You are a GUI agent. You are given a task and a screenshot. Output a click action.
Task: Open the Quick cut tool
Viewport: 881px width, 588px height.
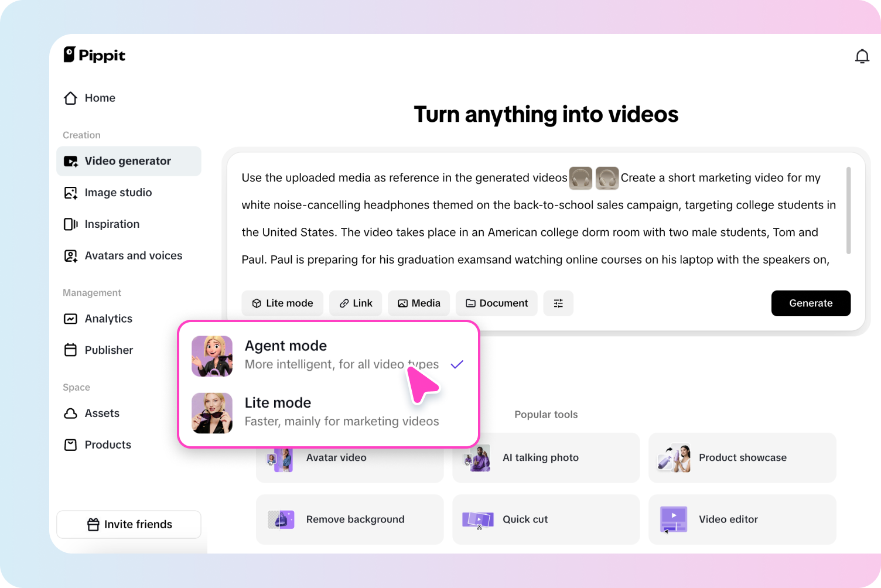525,519
